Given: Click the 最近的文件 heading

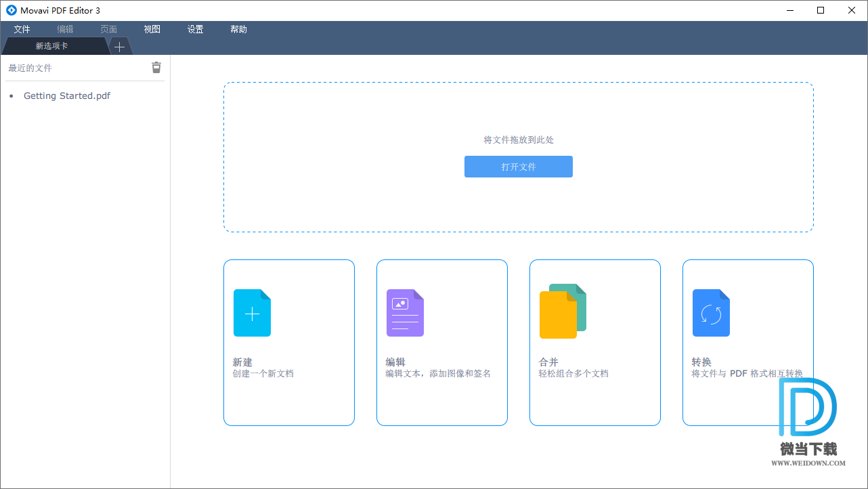Looking at the screenshot, I should [30, 68].
